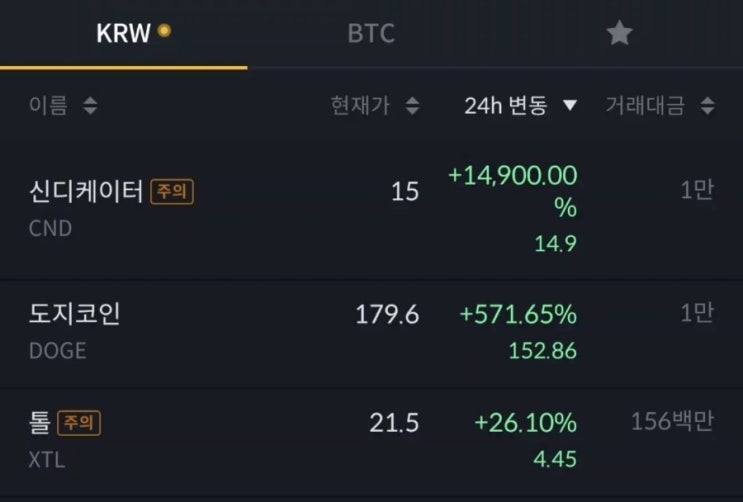Sort list by 이름 column header
The image size is (743, 502).
tap(49, 106)
